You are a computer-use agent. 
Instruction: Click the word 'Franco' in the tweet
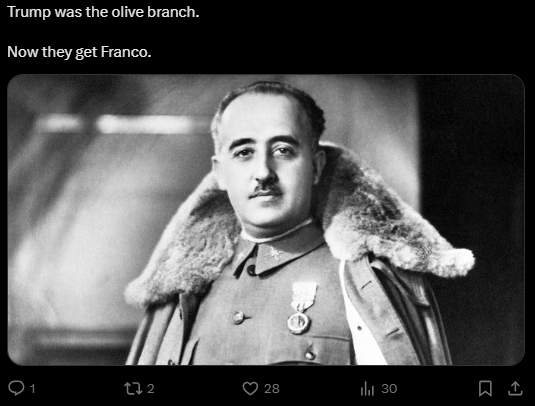(x=125, y=52)
